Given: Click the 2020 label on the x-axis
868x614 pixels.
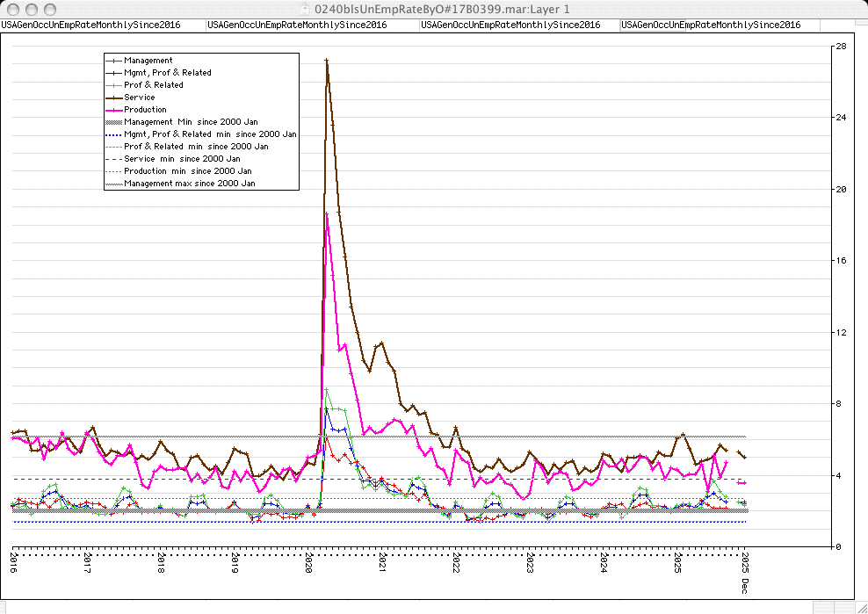Looking at the screenshot, I should click(x=308, y=564).
